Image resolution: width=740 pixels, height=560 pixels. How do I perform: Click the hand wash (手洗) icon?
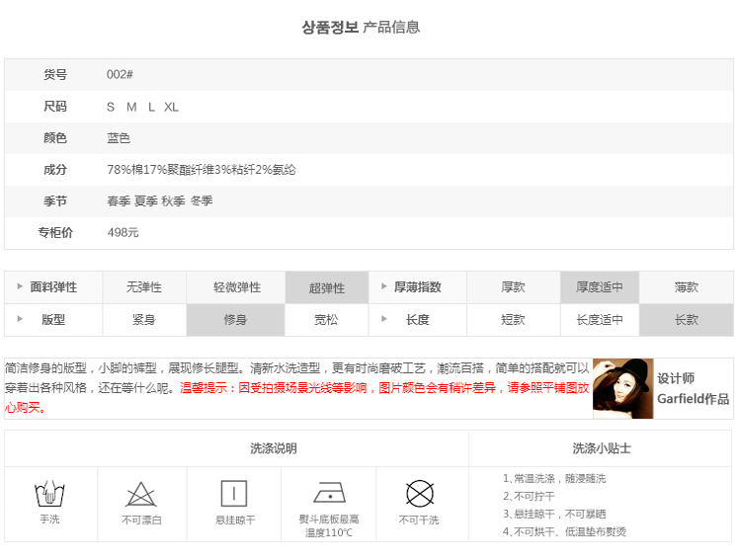click(49, 494)
